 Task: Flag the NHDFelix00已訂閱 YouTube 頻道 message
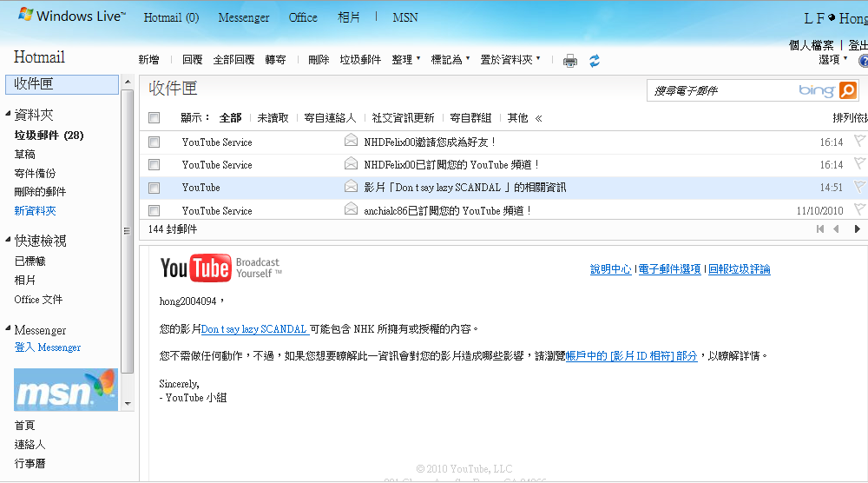click(859, 163)
